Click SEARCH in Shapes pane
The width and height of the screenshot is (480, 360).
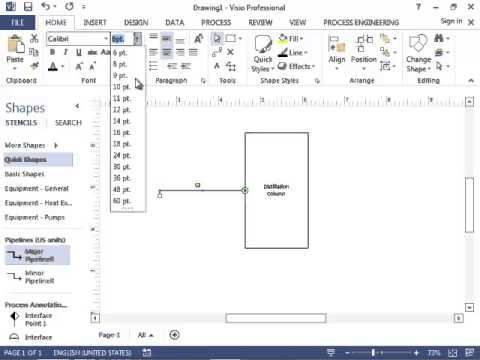[68, 123]
